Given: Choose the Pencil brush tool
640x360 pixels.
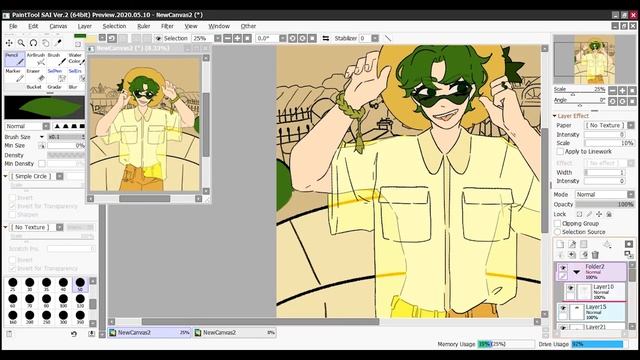Looking at the screenshot, I should (15, 59).
